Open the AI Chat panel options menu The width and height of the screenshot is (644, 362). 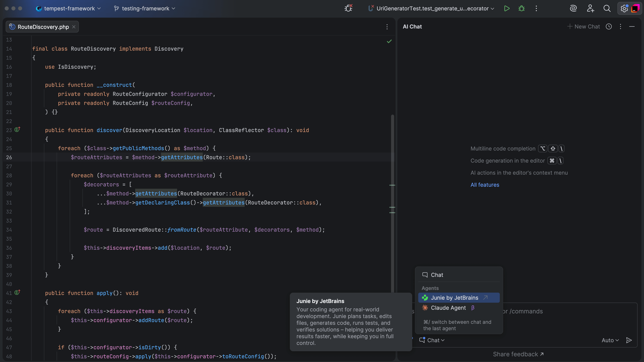pos(621,26)
